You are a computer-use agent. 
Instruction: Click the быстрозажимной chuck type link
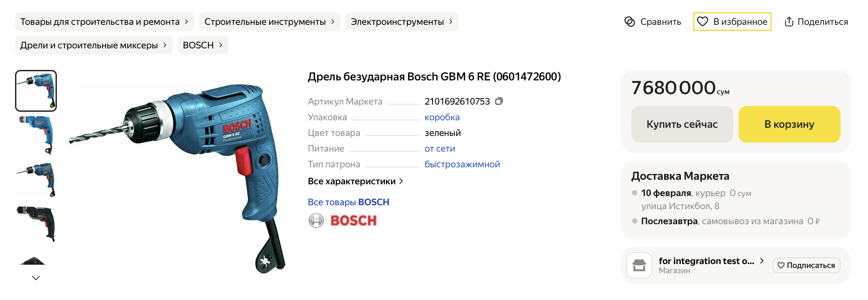tap(462, 164)
